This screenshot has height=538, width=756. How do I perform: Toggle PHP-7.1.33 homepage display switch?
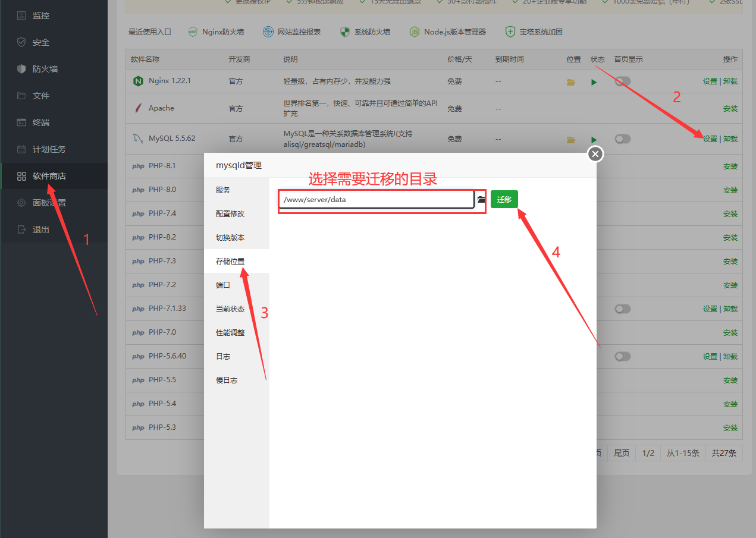point(623,309)
